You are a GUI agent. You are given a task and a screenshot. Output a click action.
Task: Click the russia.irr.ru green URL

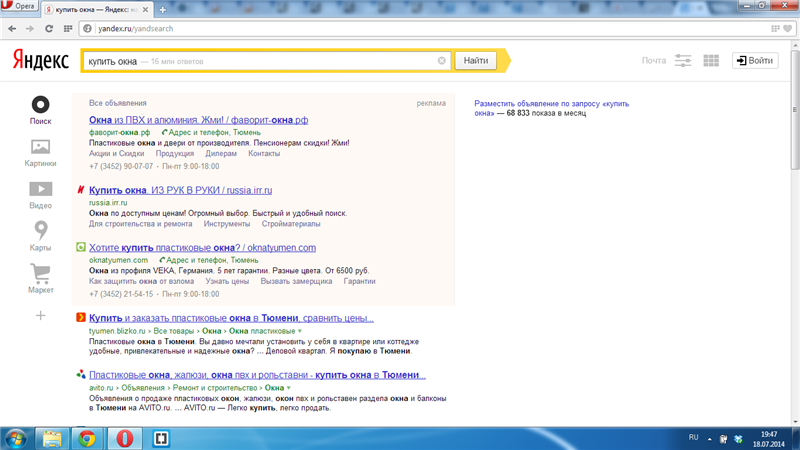click(x=108, y=203)
